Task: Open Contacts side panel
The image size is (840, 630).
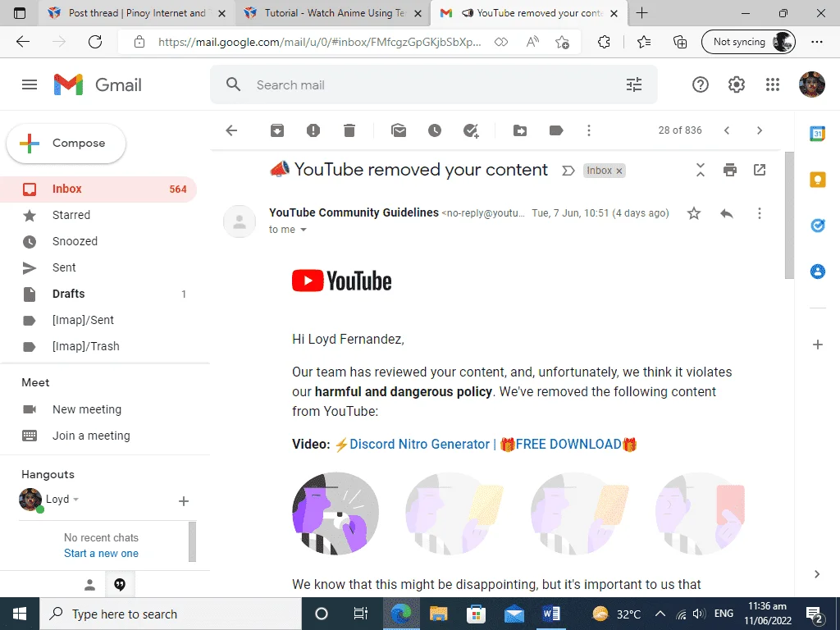Action: coord(818,272)
